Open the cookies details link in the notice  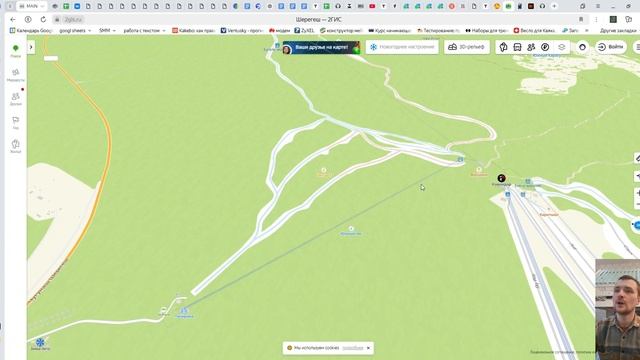click(352, 348)
